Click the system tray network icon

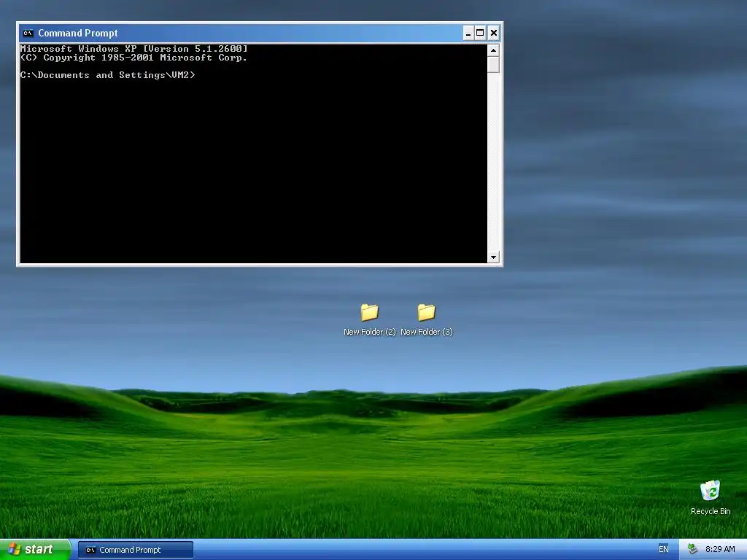[692, 549]
